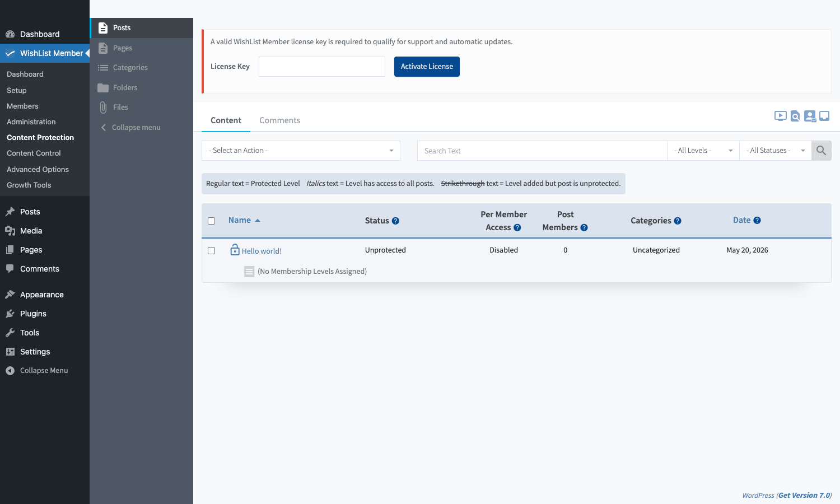
Task: Open the user contact envelope icon
Action: 810,116
